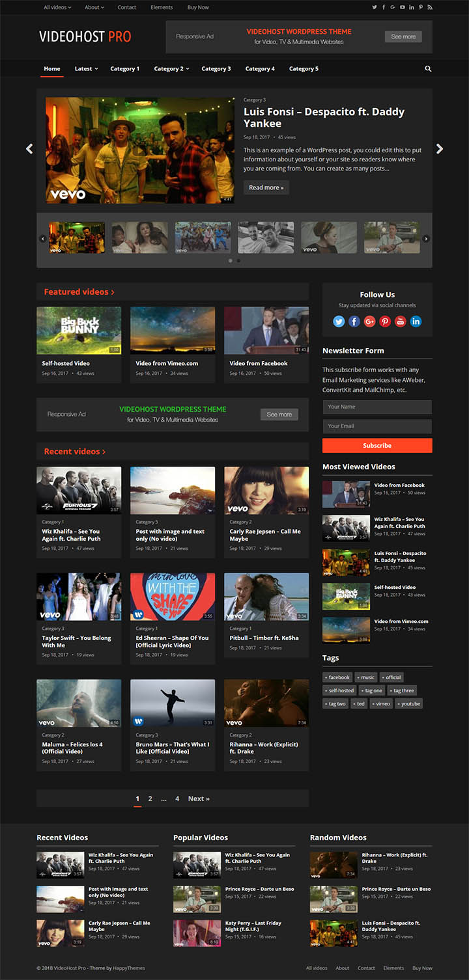Open the Furious 7 Wiz Khalifa recent thumbnail
This screenshot has width=469, height=980.
[79, 490]
